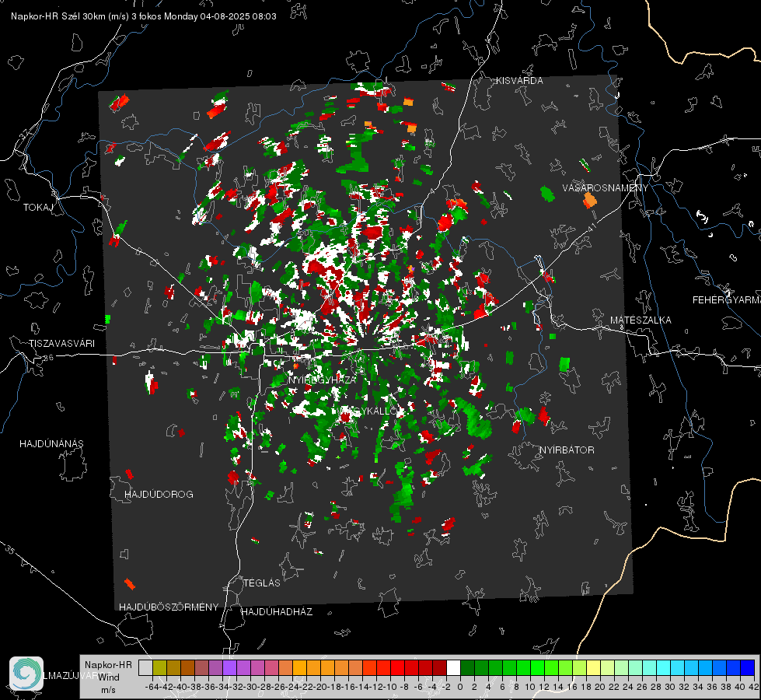The height and width of the screenshot is (700, 761).
Task: Select the TISZAVASVÁRI town label
Action: tap(61, 344)
